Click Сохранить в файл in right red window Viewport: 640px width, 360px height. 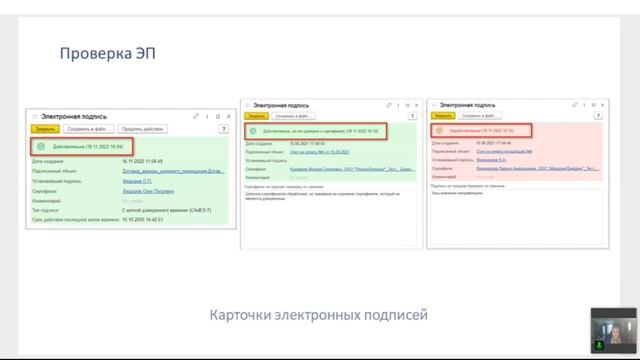click(480, 116)
